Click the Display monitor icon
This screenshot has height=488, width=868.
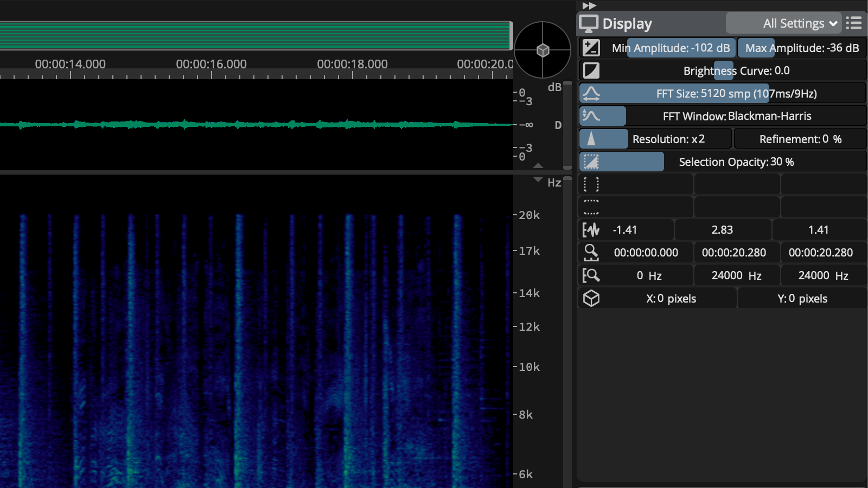[x=589, y=24]
